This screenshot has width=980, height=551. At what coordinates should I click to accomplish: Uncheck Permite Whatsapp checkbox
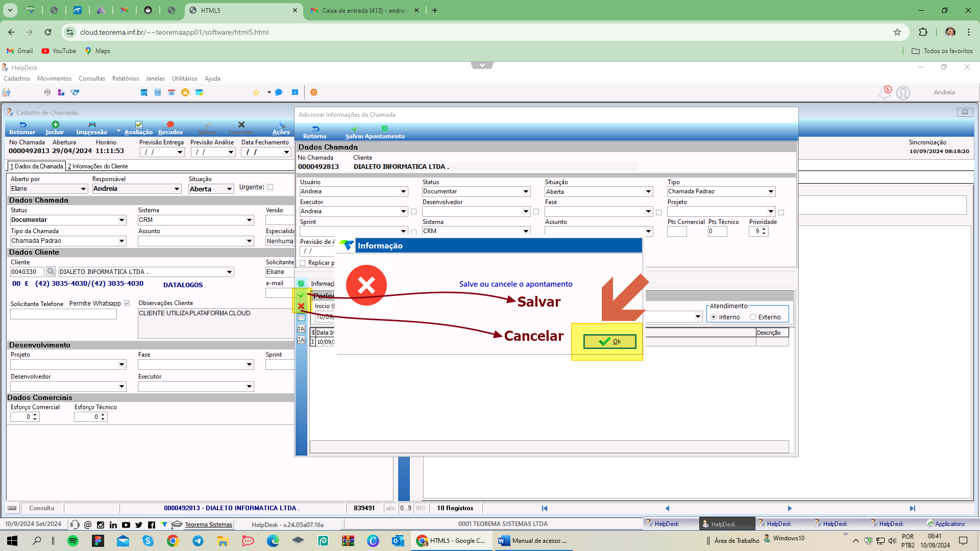click(x=127, y=304)
